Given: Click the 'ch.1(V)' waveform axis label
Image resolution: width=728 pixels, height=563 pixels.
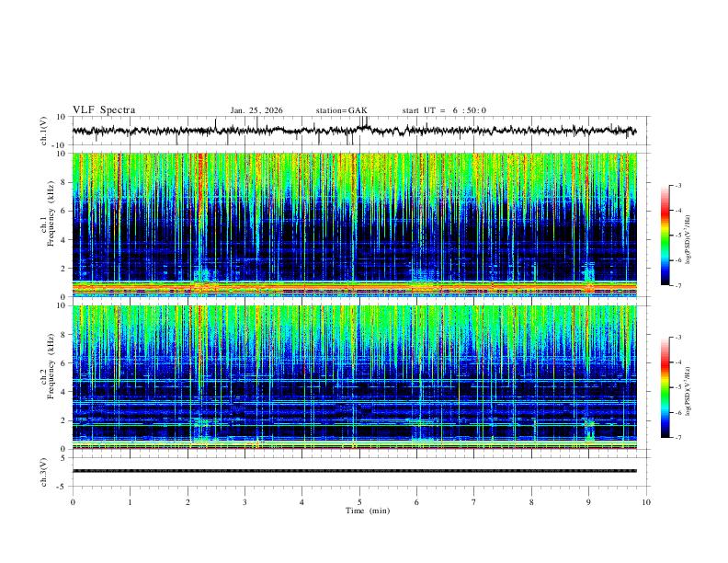Looking at the screenshot, I should coord(44,131).
